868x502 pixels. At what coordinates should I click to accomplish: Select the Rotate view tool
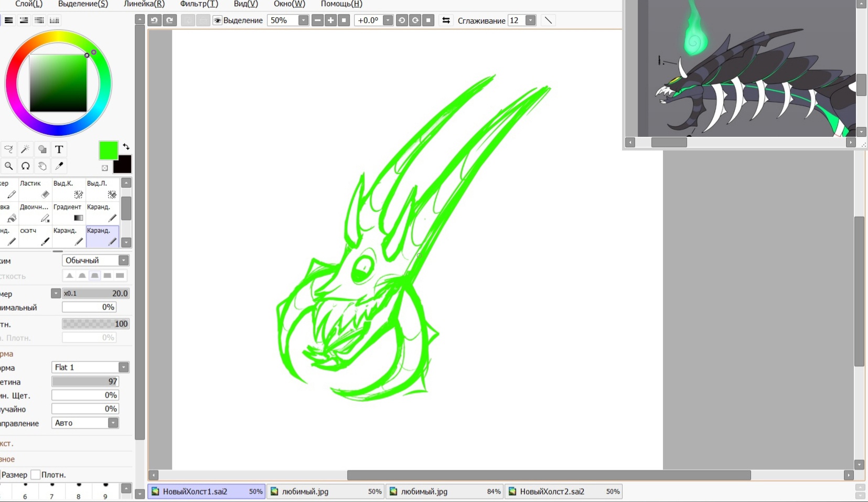pos(25,166)
